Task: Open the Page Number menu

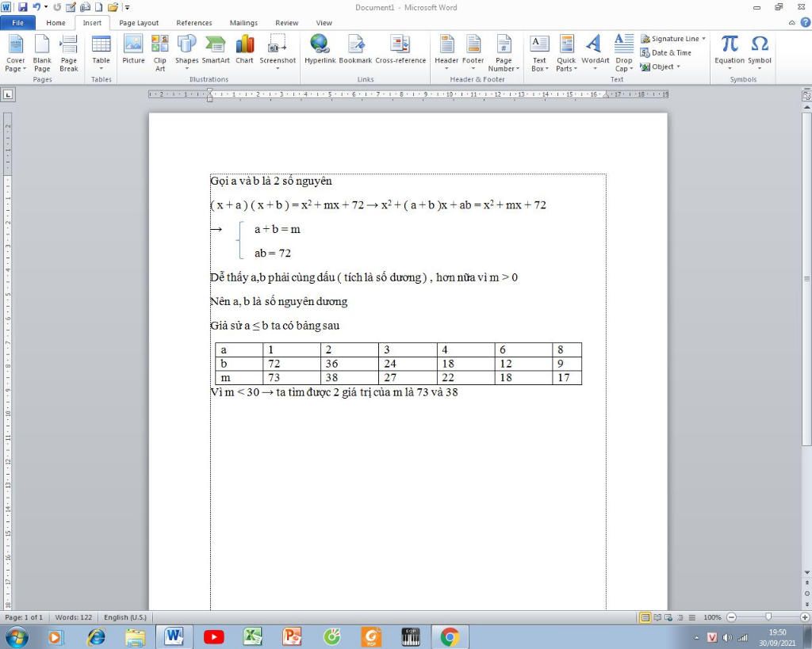Action: coord(504,53)
